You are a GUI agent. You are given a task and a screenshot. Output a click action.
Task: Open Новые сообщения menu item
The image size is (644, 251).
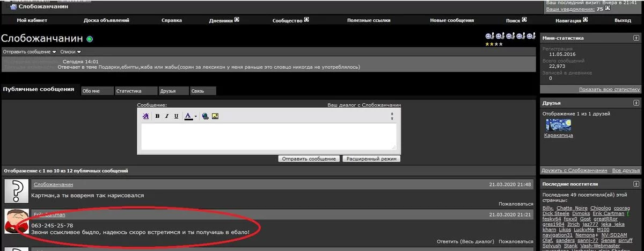(452, 20)
